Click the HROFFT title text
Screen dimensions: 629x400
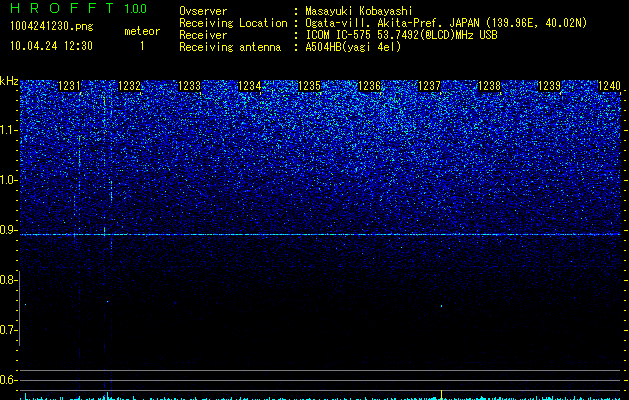click(62, 8)
